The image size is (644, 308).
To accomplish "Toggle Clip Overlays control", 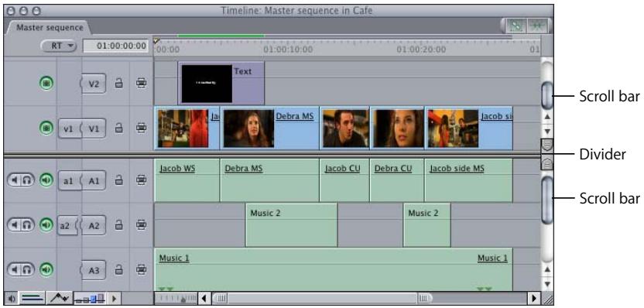I will coord(60,298).
